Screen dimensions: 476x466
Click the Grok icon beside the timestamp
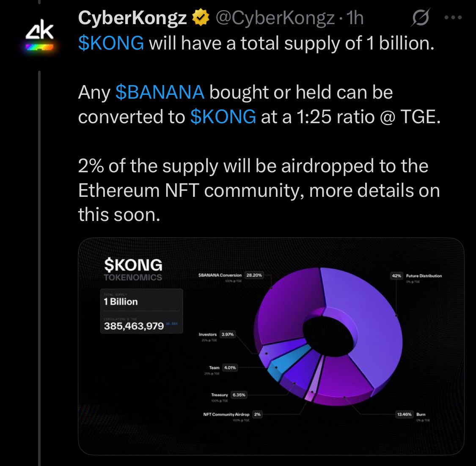pyautogui.click(x=421, y=18)
